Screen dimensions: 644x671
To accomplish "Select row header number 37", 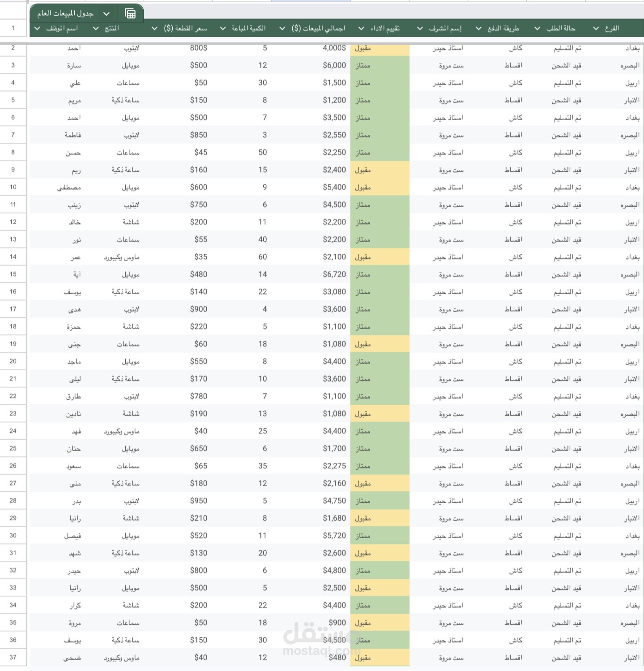I will click(x=13, y=657).
